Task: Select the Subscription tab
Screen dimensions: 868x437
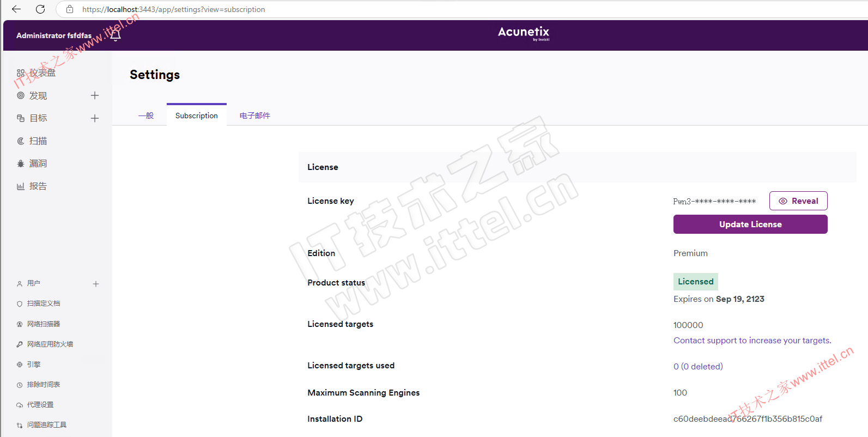Action: point(197,116)
